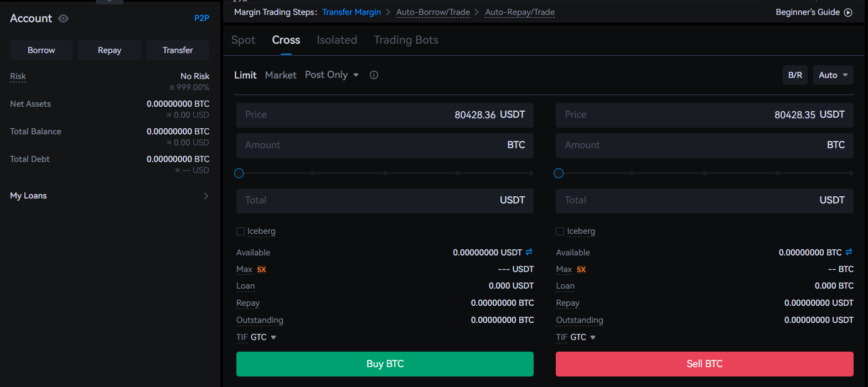Switch to the Spot tab
The height and width of the screenshot is (387, 868).
point(244,40)
